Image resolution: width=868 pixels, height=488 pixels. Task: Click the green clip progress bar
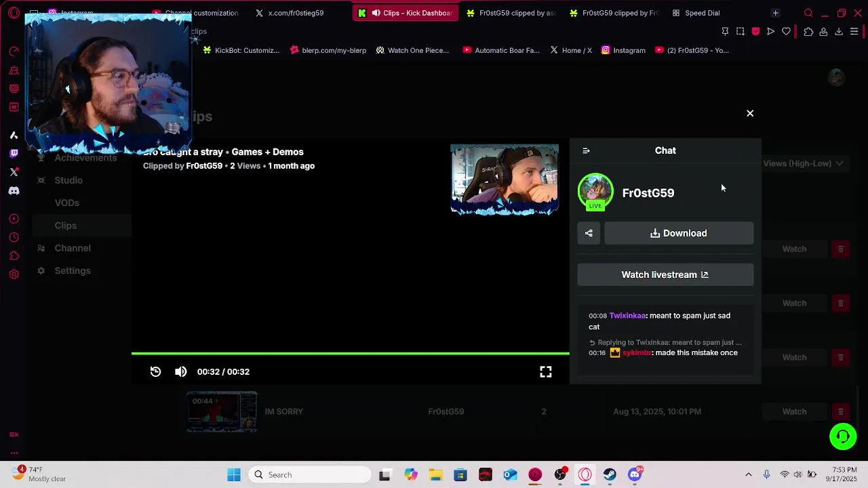click(x=351, y=353)
